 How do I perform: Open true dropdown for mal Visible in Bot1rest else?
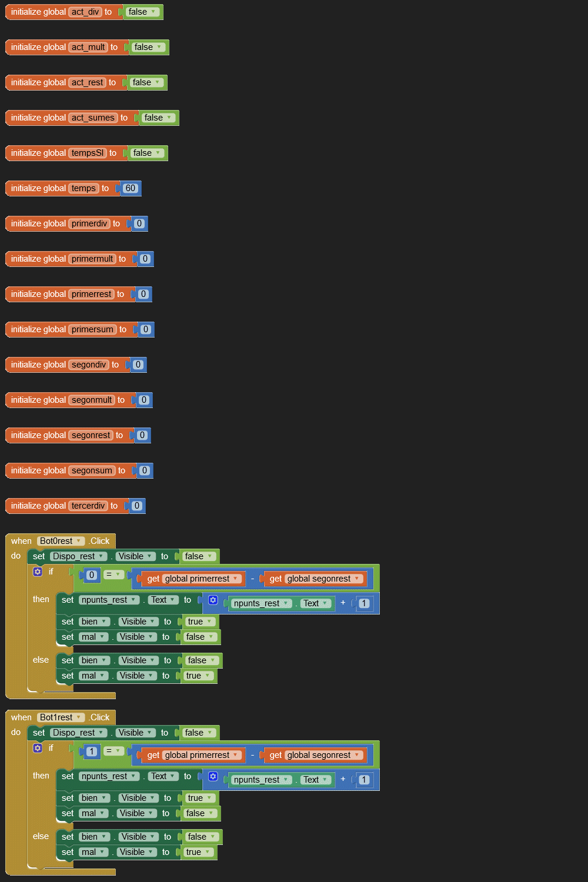coord(208,853)
